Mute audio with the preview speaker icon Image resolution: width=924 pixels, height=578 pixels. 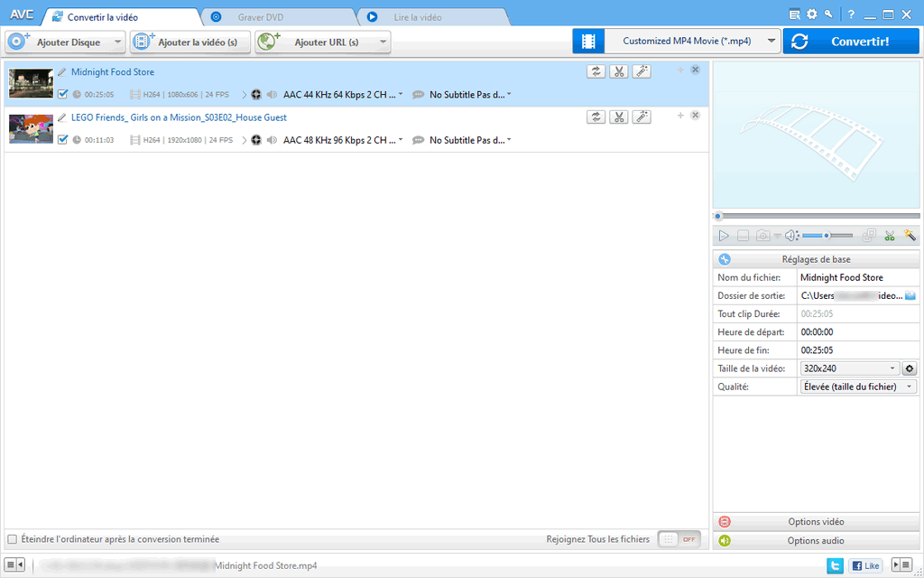pos(791,236)
